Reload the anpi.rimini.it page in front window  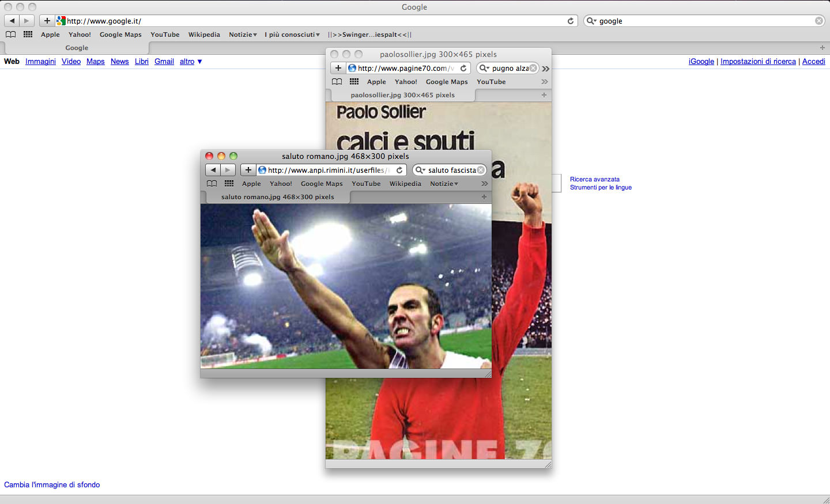pos(399,170)
